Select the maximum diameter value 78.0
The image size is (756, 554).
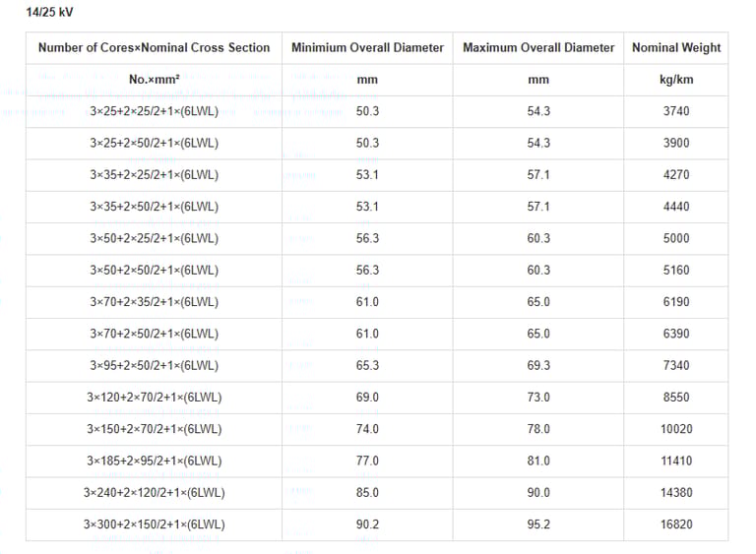click(x=538, y=429)
